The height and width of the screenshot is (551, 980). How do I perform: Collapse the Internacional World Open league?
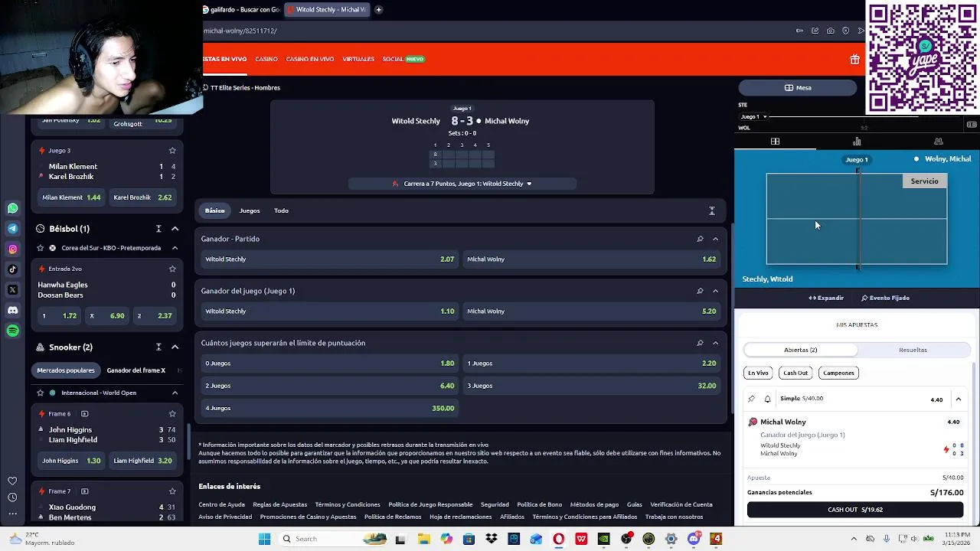[175, 393]
